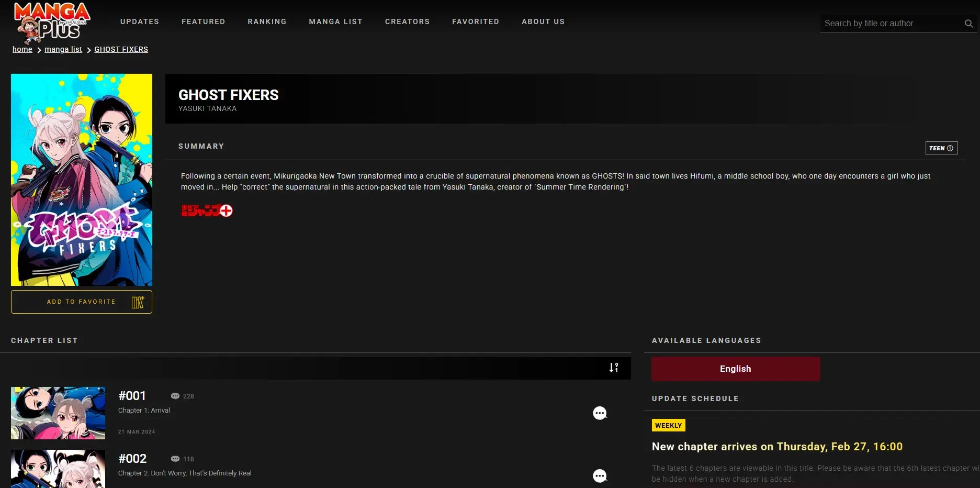Open chapter #001 thumbnail
The height and width of the screenshot is (488, 980).
coord(58,413)
